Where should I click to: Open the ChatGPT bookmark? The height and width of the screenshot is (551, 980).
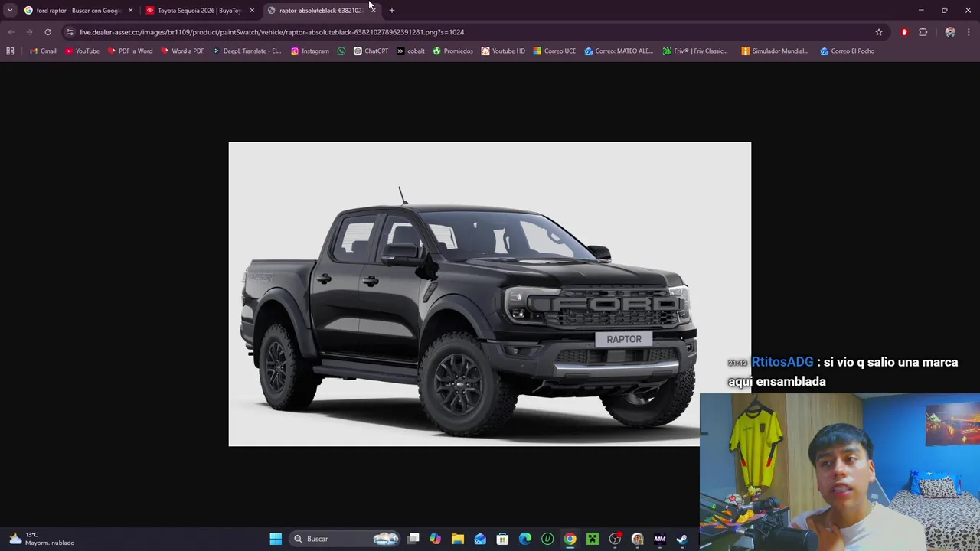click(x=371, y=51)
